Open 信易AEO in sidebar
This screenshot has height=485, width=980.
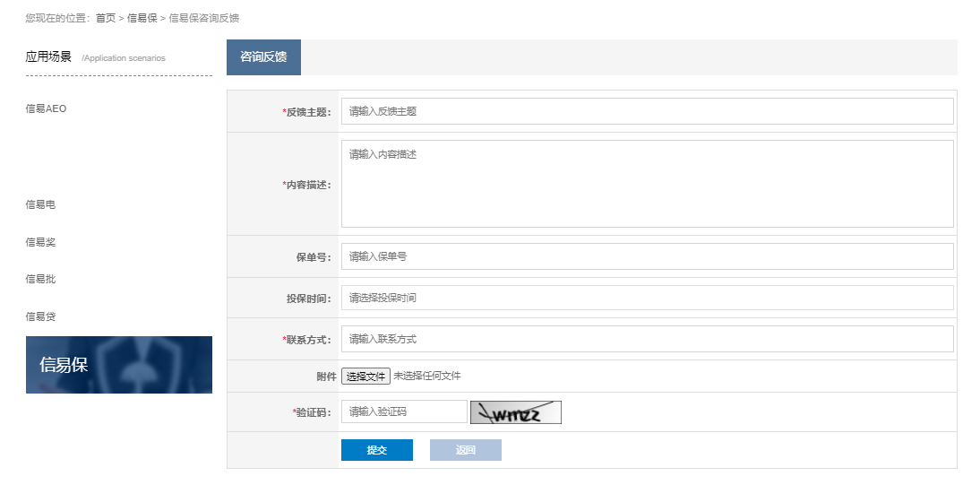tap(46, 108)
